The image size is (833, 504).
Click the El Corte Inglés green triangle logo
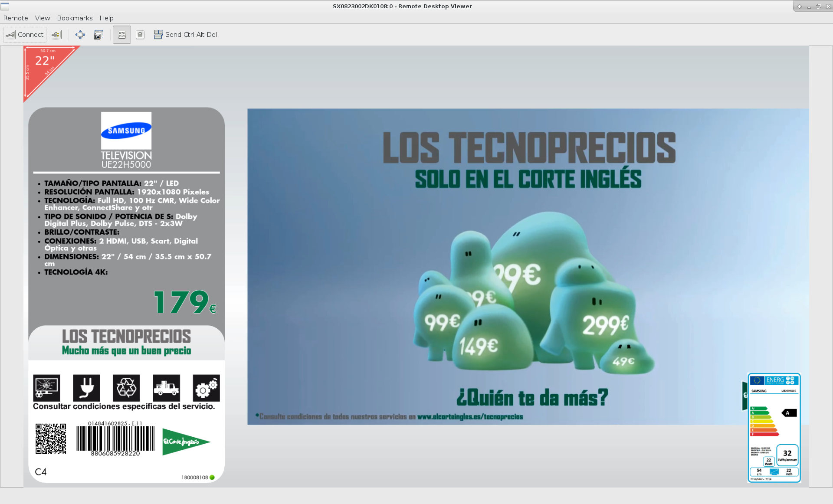tap(186, 442)
